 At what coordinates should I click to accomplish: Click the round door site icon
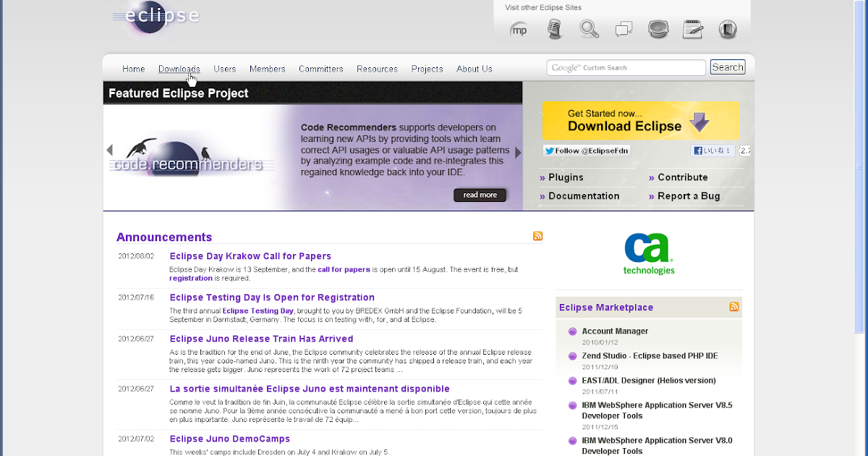coord(728,30)
